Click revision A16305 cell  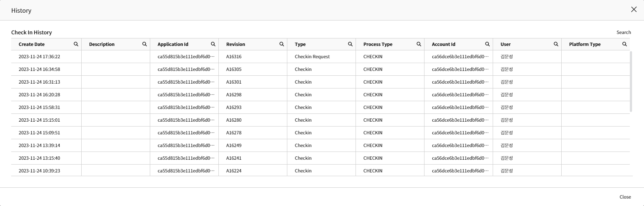(x=253, y=69)
